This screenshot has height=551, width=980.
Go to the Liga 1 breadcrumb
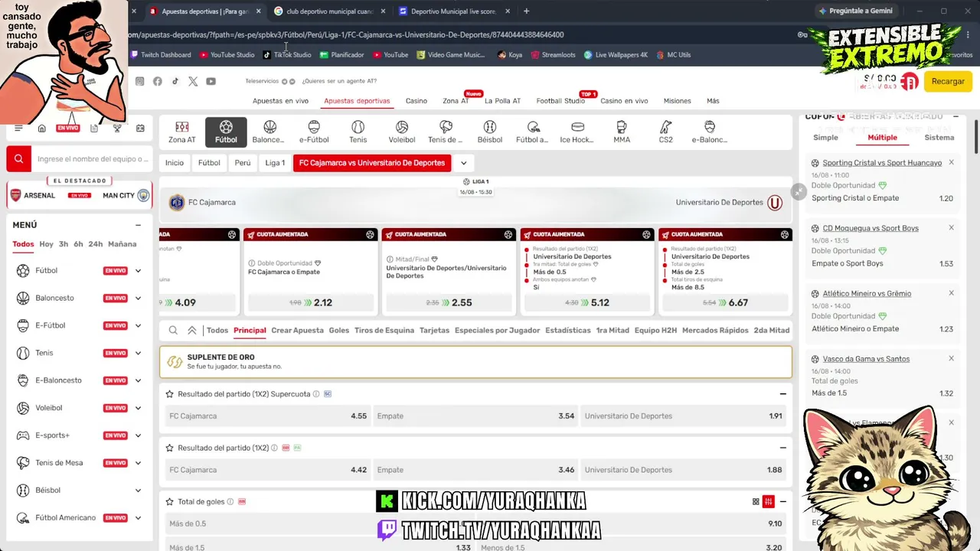(x=275, y=163)
